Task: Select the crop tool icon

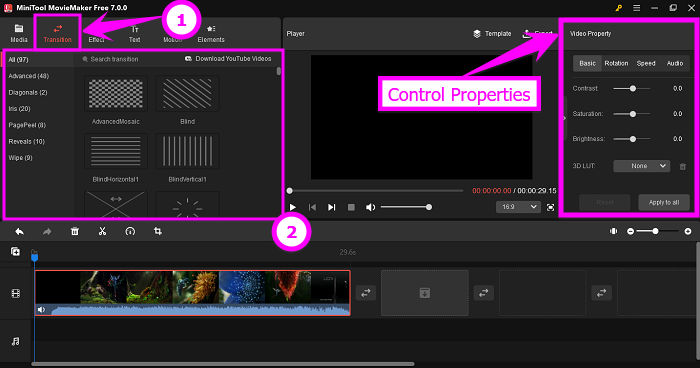Action: coord(158,231)
